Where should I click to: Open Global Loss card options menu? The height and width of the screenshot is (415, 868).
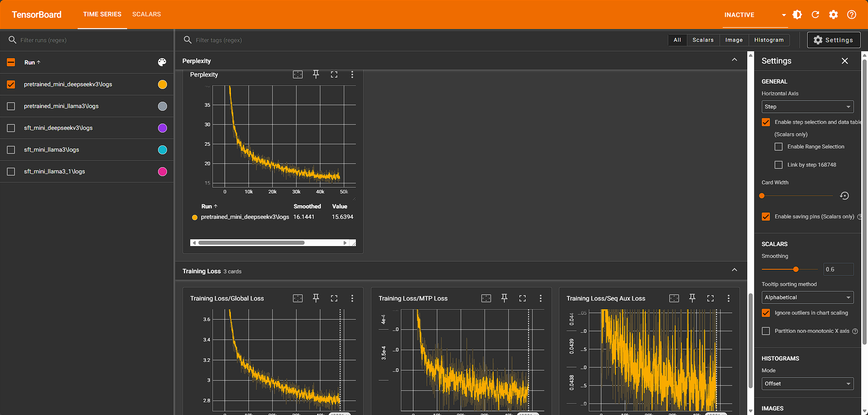point(352,298)
